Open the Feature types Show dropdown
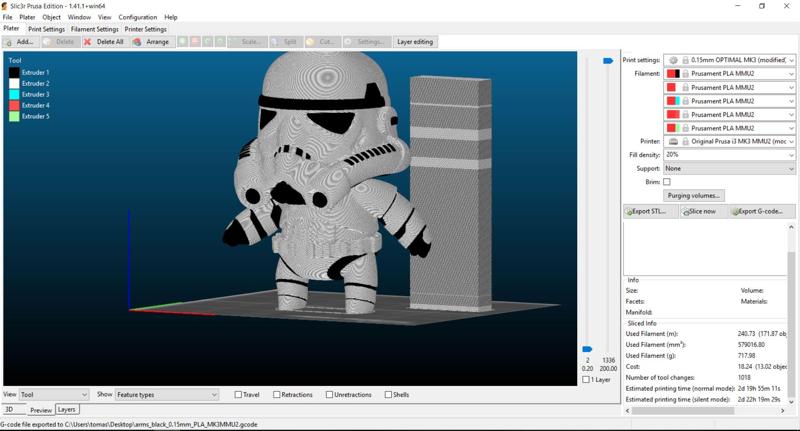Image resolution: width=800 pixels, height=431 pixels. click(x=166, y=395)
